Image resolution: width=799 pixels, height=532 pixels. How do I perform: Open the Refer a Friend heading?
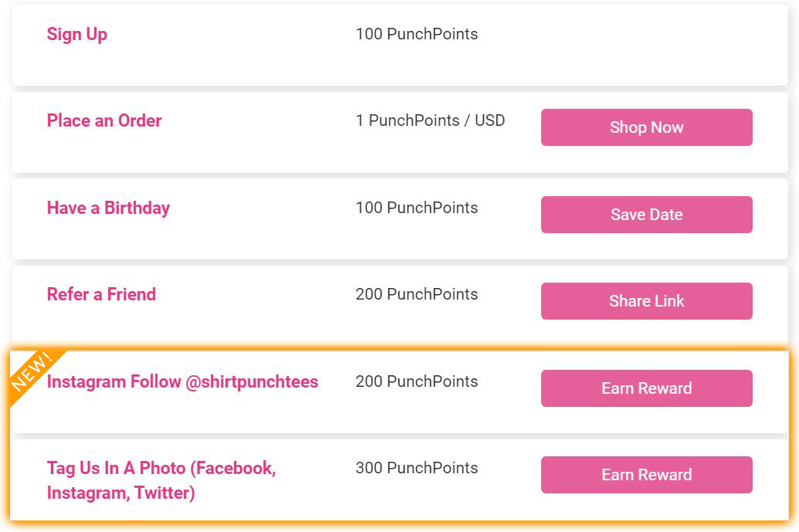point(101,294)
